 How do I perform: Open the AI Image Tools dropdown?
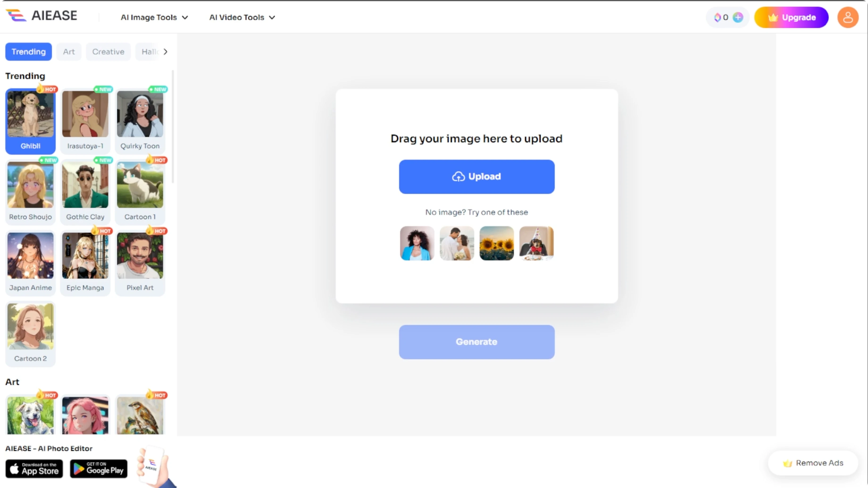[x=154, y=17]
